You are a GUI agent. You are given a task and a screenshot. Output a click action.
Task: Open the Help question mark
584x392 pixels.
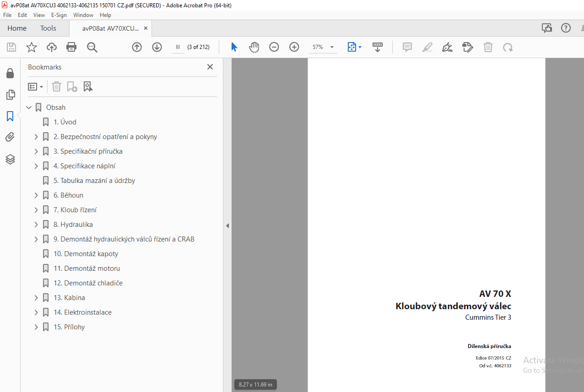(x=566, y=28)
